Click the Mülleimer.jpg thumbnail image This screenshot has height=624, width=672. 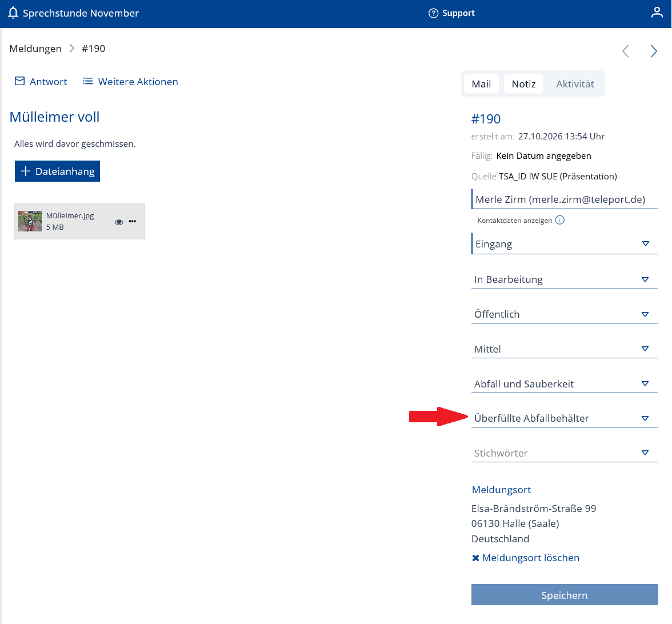coord(30,221)
